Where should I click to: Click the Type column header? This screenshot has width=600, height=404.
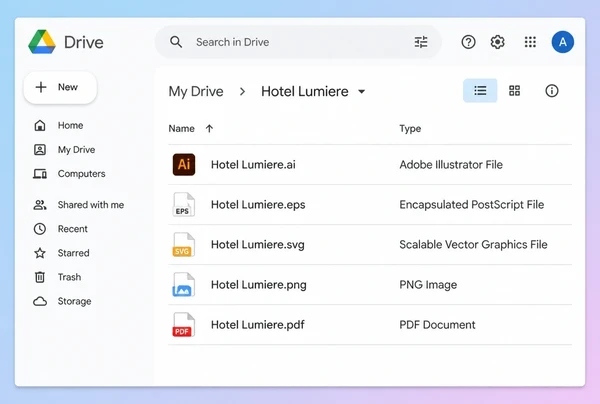point(410,129)
